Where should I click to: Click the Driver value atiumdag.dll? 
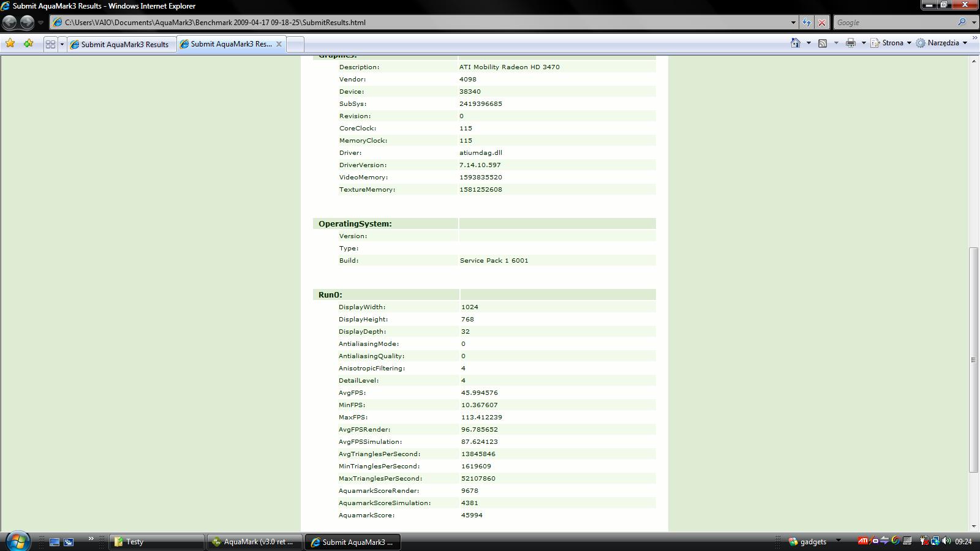481,153
